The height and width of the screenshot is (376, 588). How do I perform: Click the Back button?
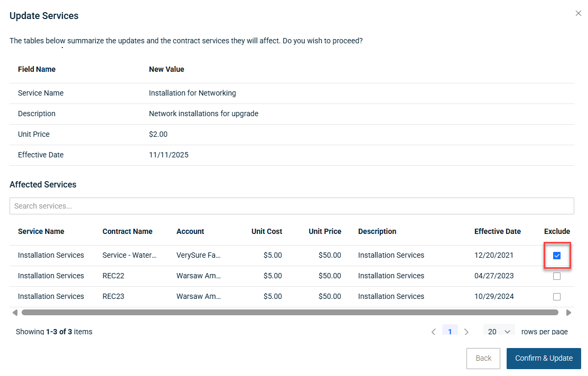(x=483, y=358)
